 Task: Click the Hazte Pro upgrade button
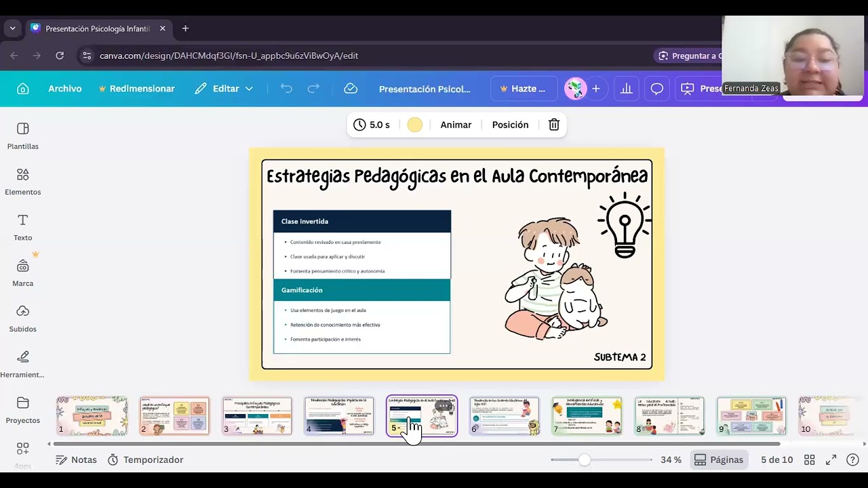tap(523, 89)
